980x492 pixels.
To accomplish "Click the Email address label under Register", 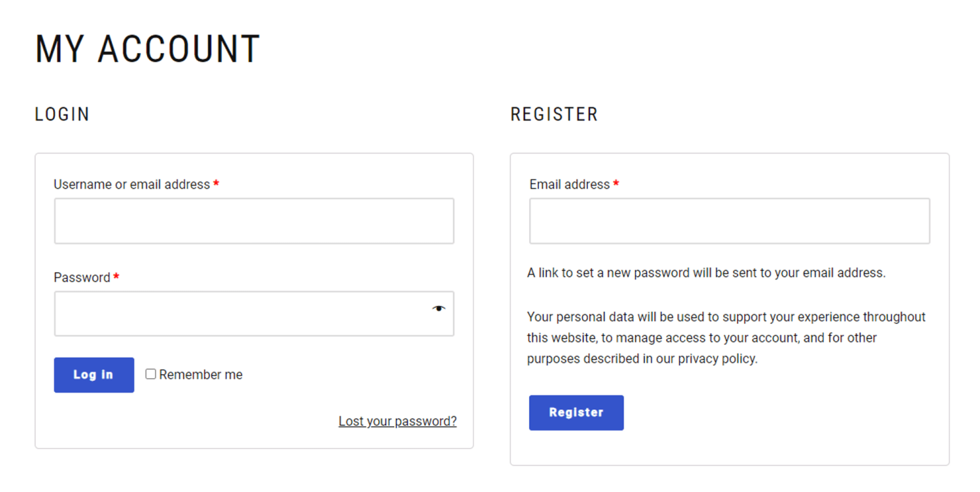I will click(x=570, y=185).
